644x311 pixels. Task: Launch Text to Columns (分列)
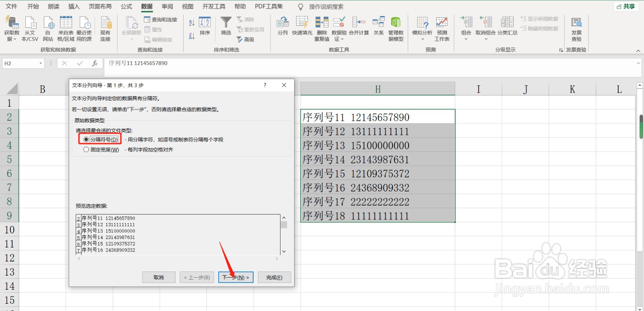click(283, 26)
